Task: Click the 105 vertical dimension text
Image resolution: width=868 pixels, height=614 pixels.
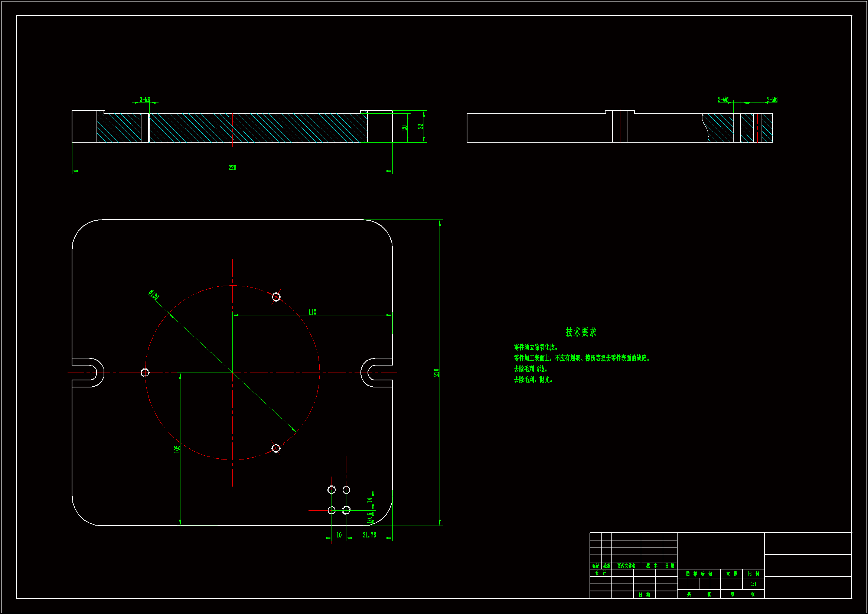Action: (x=177, y=449)
